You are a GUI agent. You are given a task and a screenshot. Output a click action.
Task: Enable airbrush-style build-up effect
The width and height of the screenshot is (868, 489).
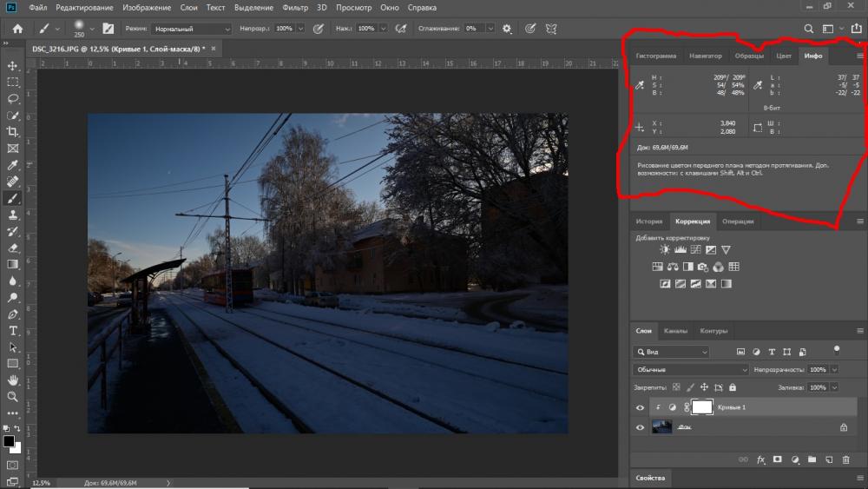[401, 29]
